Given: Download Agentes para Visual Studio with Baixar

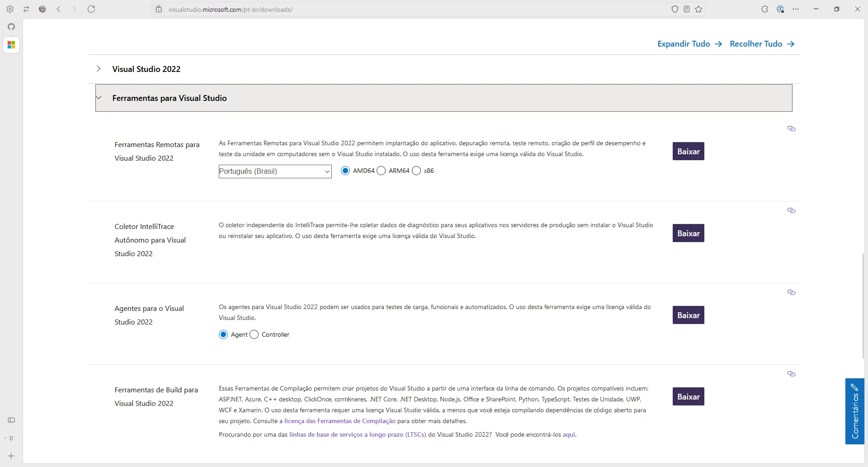Looking at the screenshot, I should click(689, 315).
